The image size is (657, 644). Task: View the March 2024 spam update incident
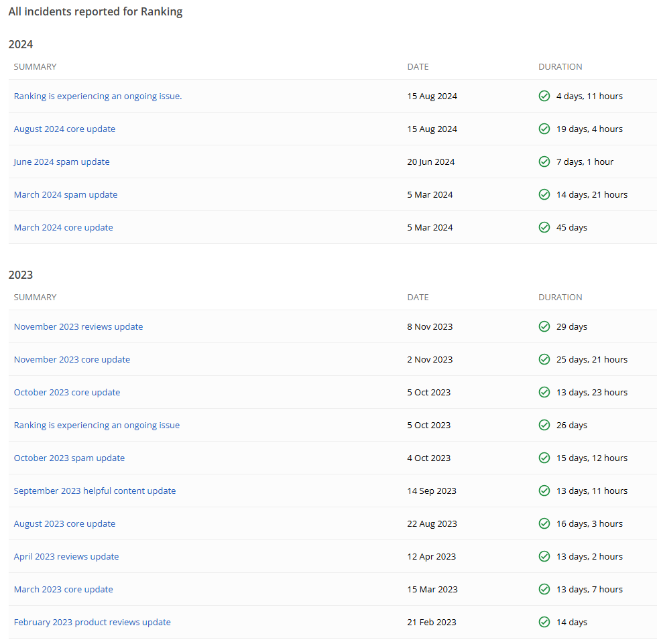(x=66, y=195)
